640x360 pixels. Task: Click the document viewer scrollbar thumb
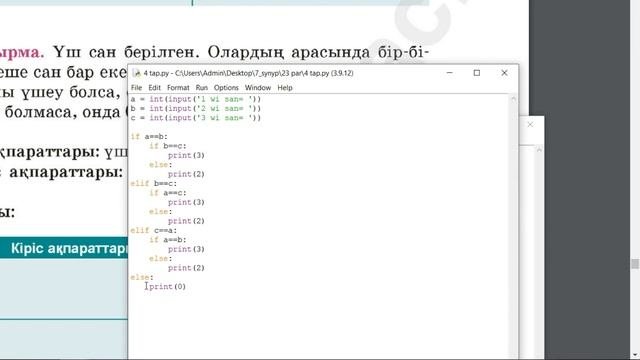tap(635, 264)
